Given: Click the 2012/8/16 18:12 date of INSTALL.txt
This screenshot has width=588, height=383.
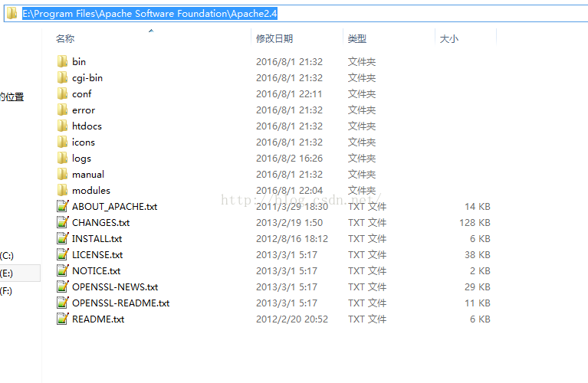Looking at the screenshot, I should tap(292, 239).
